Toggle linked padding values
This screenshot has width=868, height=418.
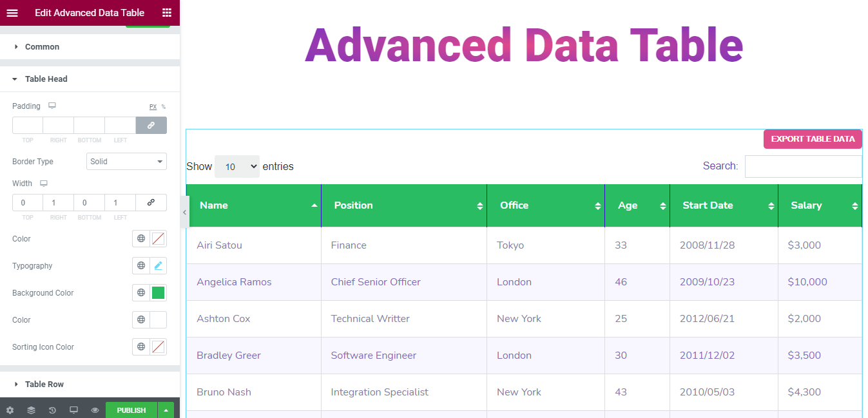151,125
